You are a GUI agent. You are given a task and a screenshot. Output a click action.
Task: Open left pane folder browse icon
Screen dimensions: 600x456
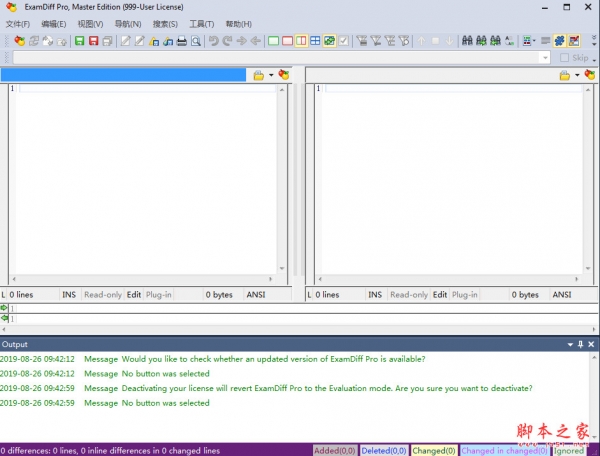click(259, 75)
